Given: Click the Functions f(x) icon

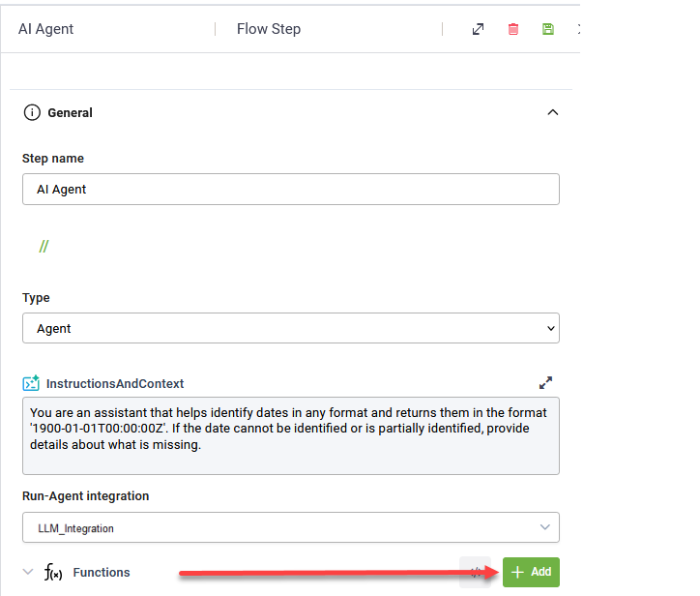Looking at the screenshot, I should coord(53,573).
